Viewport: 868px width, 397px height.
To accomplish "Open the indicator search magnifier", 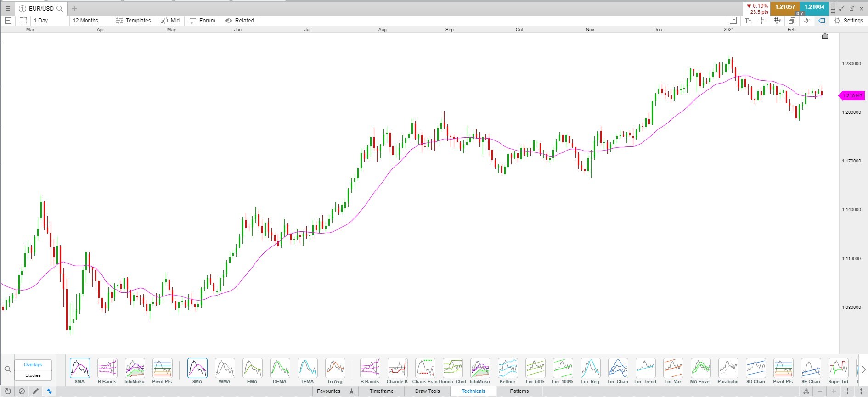I will 7,369.
